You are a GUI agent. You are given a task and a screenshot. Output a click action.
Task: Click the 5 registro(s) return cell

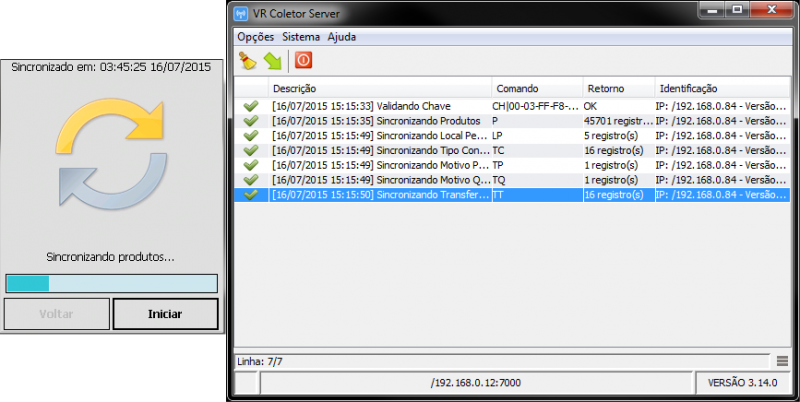click(x=619, y=136)
